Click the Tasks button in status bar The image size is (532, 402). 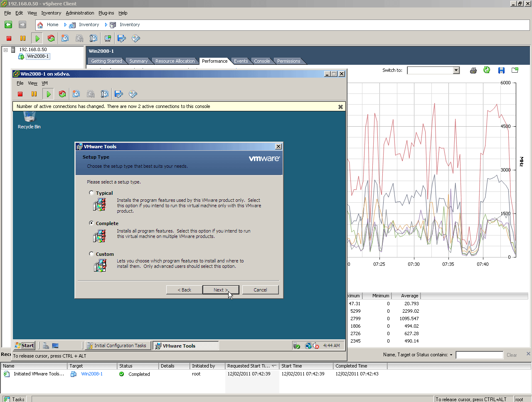pos(14,399)
